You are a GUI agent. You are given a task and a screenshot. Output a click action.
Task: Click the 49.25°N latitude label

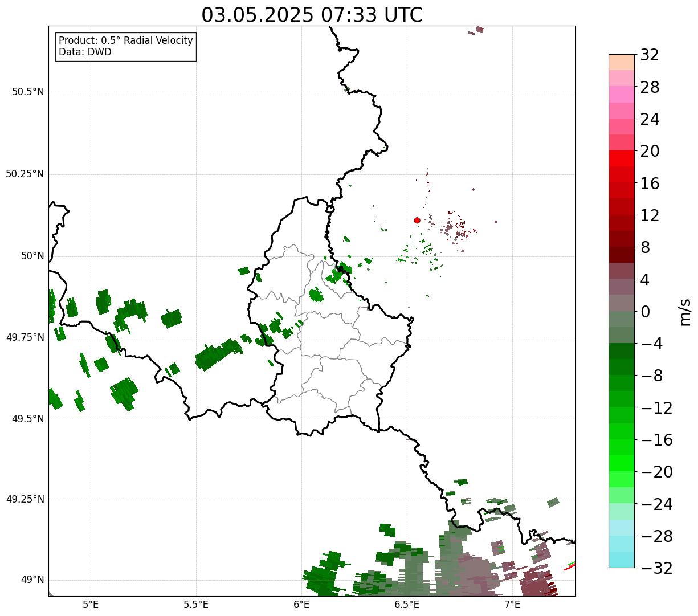[25, 499]
